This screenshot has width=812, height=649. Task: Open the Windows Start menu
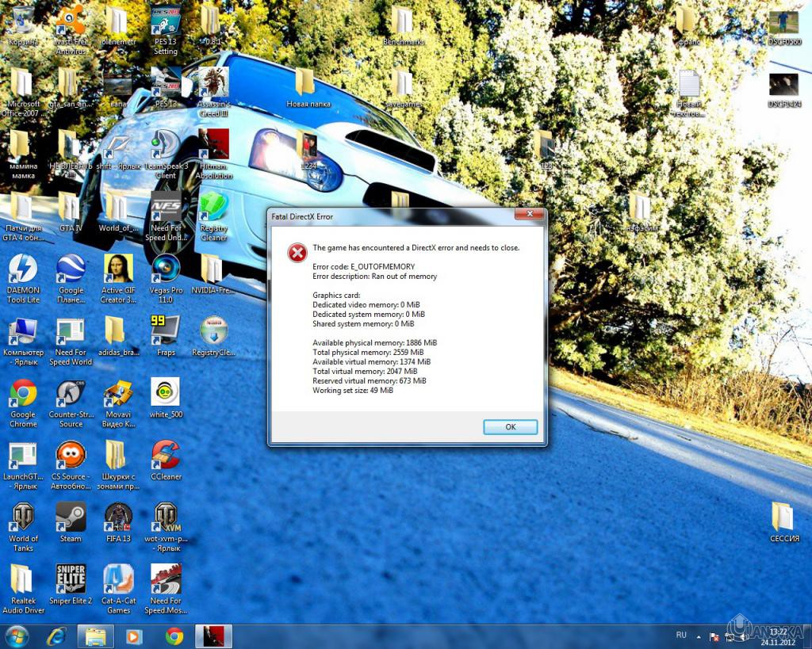click(17, 636)
